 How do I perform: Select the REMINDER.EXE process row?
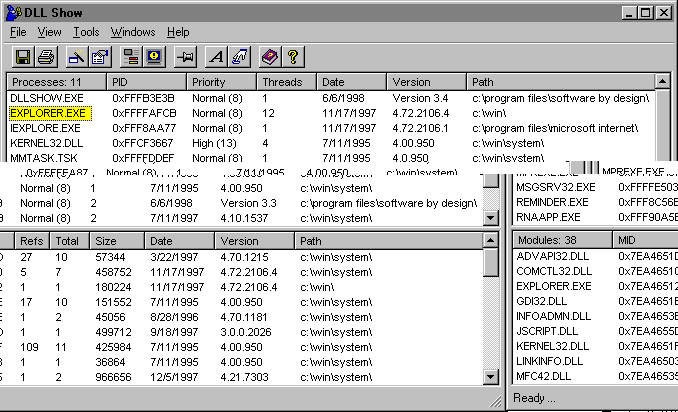click(x=552, y=202)
